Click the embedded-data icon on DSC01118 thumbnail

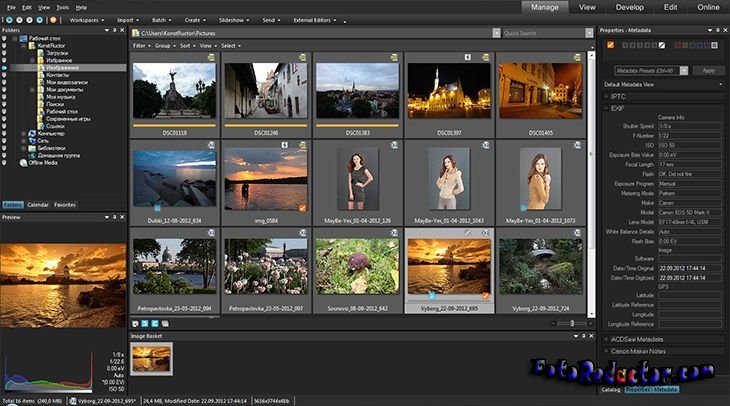click(x=210, y=59)
